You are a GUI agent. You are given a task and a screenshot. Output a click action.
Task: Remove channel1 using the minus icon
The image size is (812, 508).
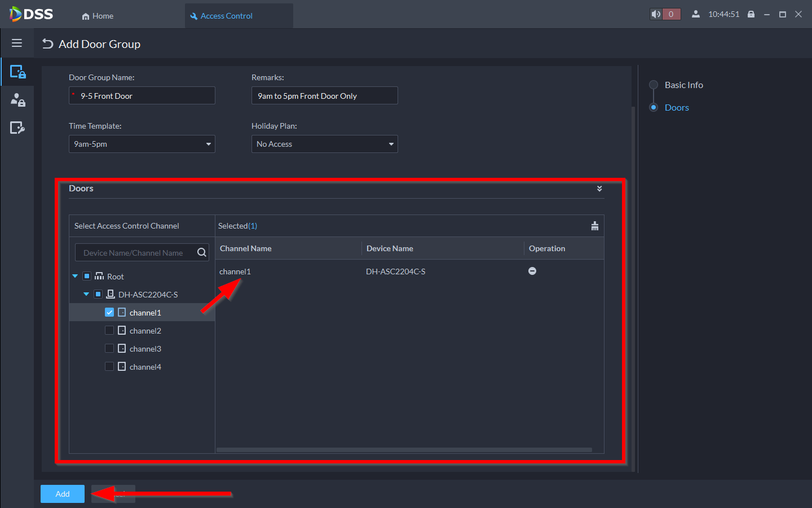point(532,271)
